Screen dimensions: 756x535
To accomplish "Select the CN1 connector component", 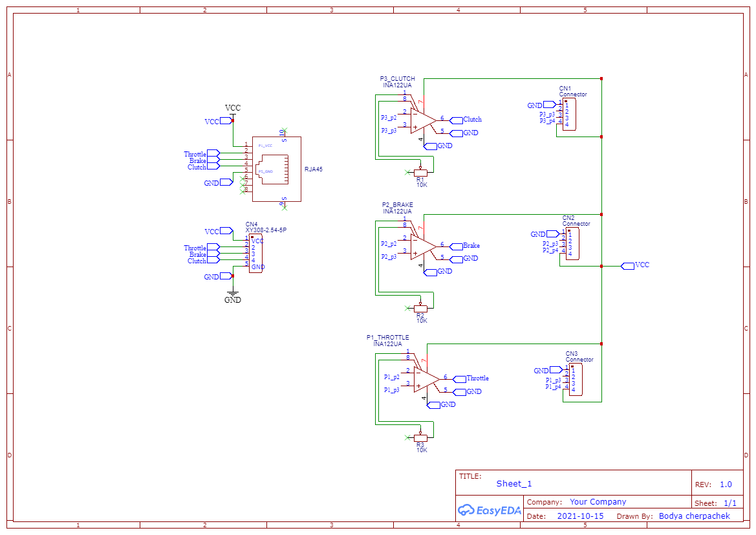I will [569, 115].
